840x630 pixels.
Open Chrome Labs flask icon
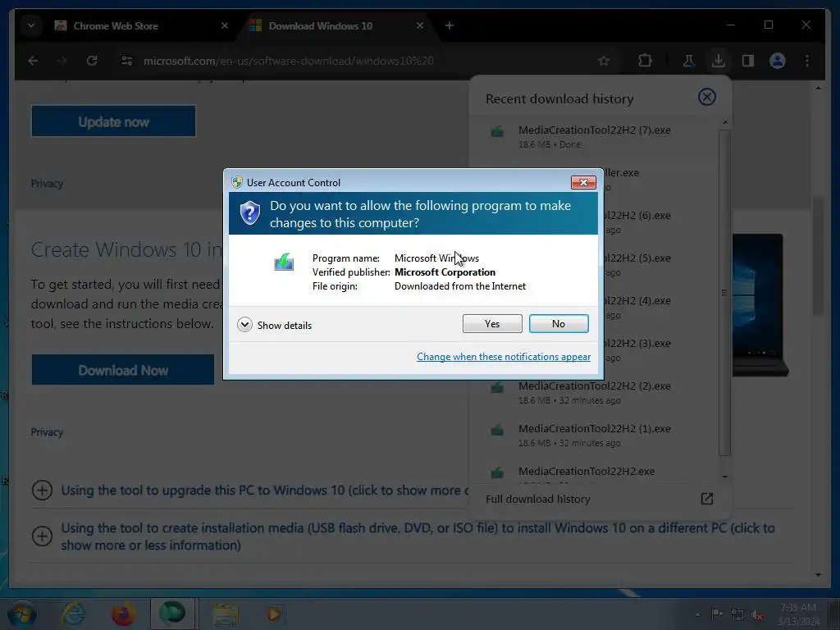tap(689, 61)
